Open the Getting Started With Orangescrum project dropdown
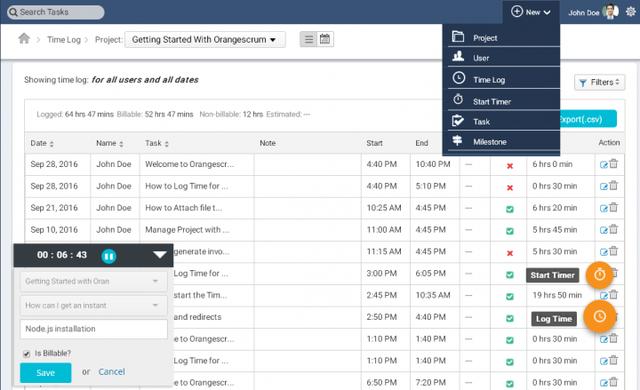Screen dimensions: 640x390 [x=204, y=40]
